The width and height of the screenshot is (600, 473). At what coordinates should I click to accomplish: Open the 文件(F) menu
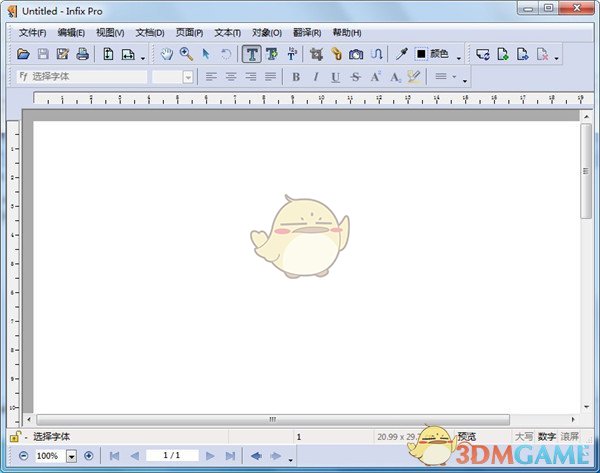click(x=33, y=33)
